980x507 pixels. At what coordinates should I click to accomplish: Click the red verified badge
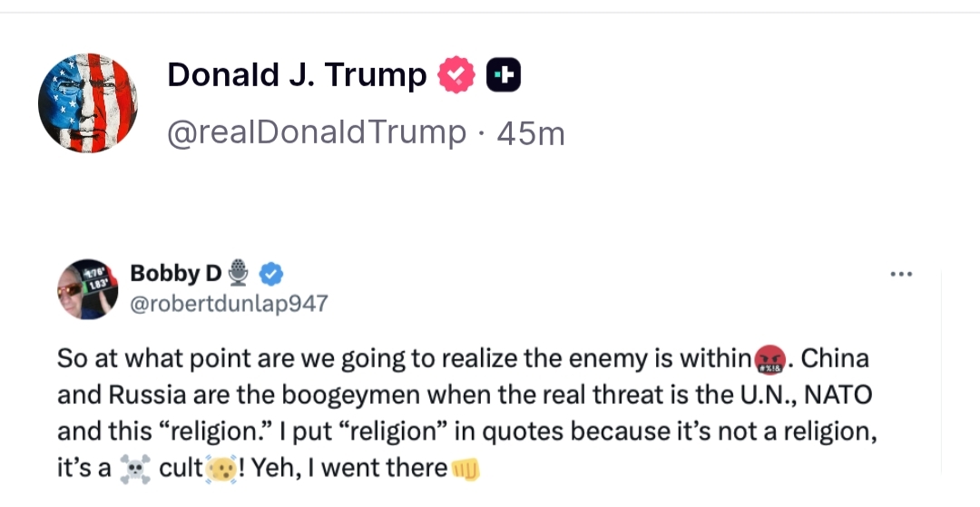click(x=456, y=75)
